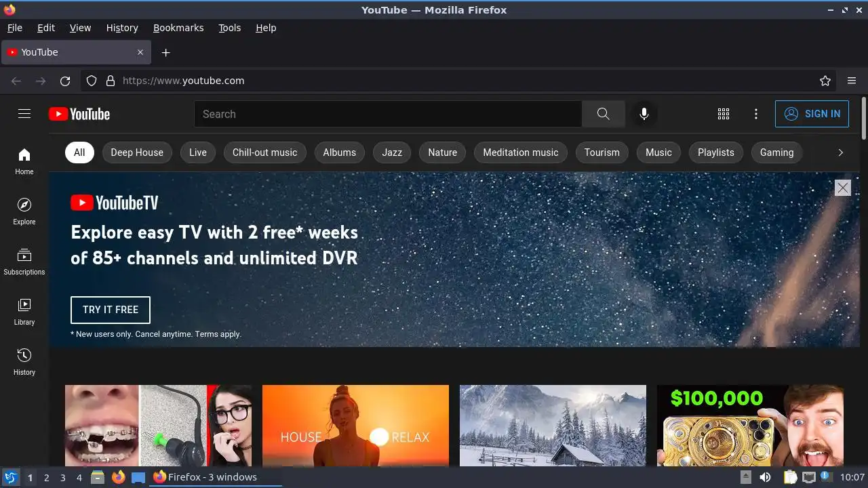Open the File menu
868x488 pixels.
15,28
